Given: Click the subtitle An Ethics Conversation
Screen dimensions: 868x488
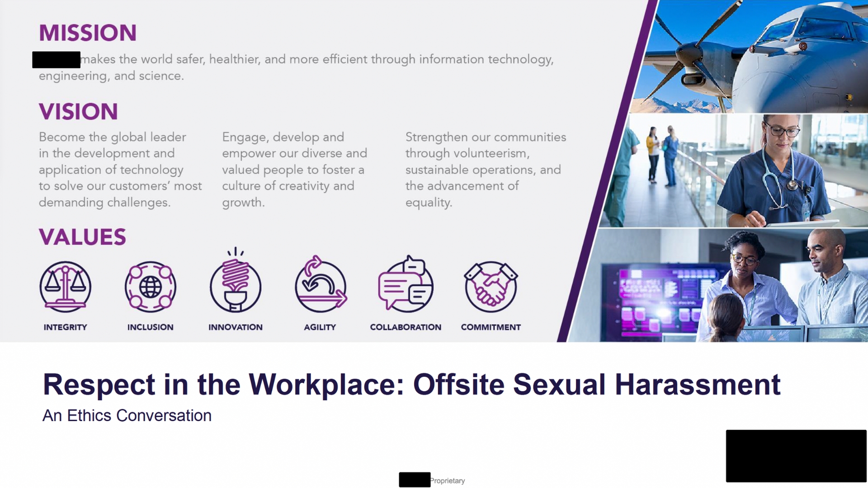Looking at the screenshot, I should coord(127,416).
